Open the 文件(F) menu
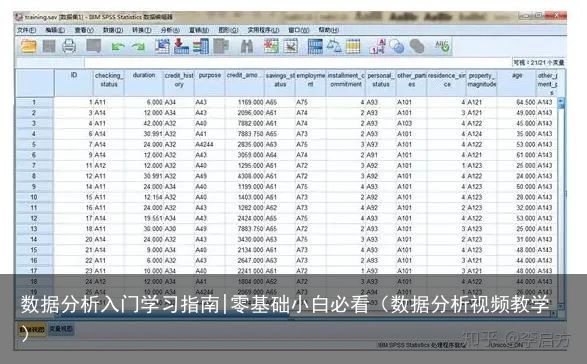Viewport: 587px width, 364px height. tap(27, 30)
